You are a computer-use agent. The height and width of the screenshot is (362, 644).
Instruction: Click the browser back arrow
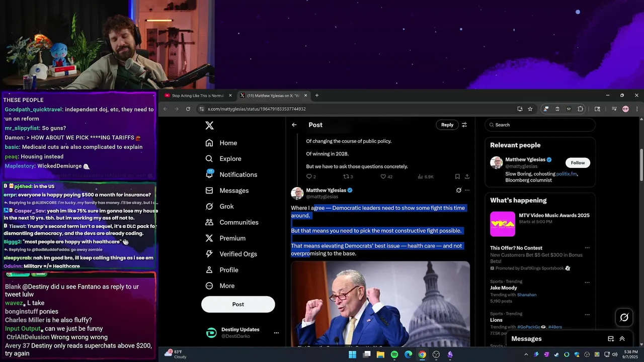pos(165,109)
